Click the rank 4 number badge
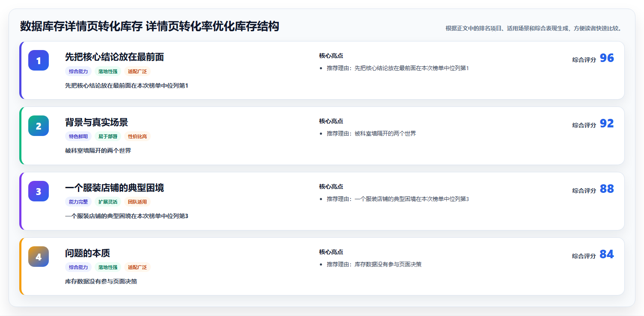644x316 pixels. point(39,257)
